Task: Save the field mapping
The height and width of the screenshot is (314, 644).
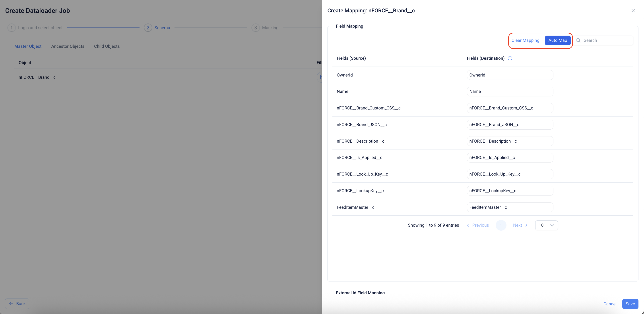Action: point(630,304)
